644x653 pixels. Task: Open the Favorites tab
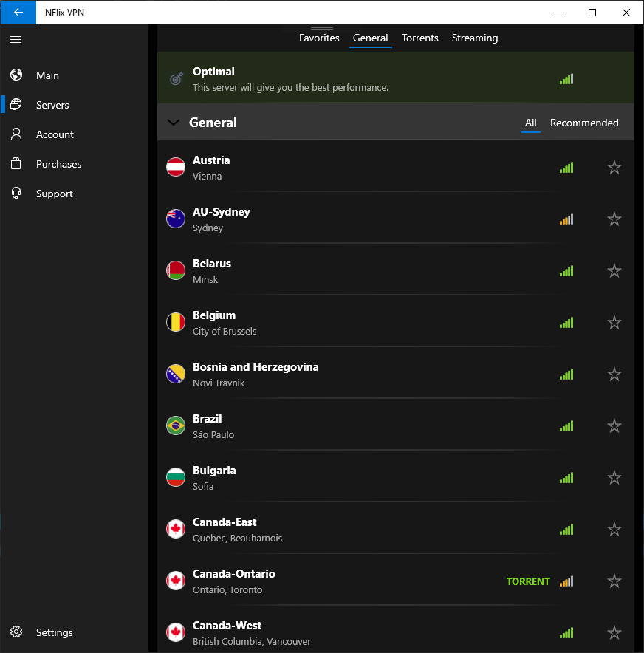pos(319,38)
